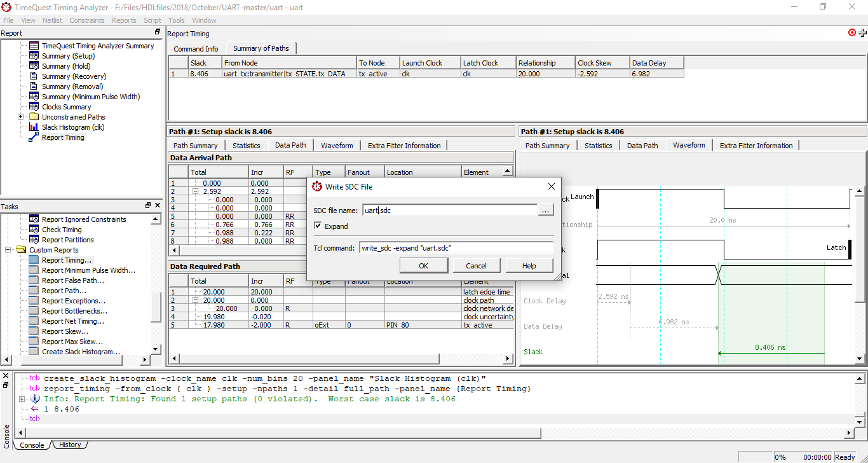Viewport: 868px width, 463px height.
Task: Click the Report Net Timing task icon
Action: [x=34, y=321]
